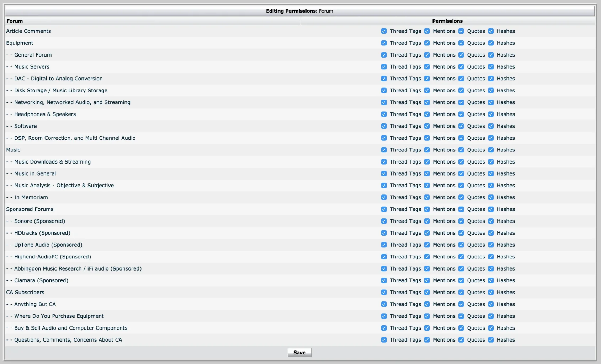Click Highend-AudioPC (Sponsored) text
Screen dimensions: 601x364
click(x=53, y=257)
